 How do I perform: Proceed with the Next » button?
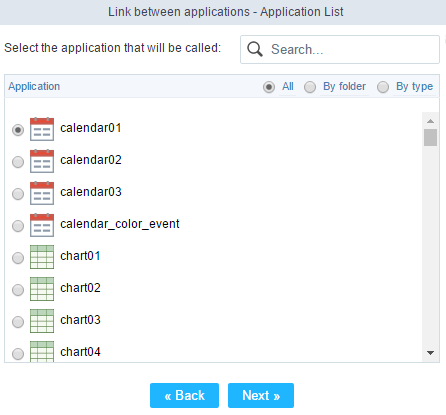click(x=261, y=395)
